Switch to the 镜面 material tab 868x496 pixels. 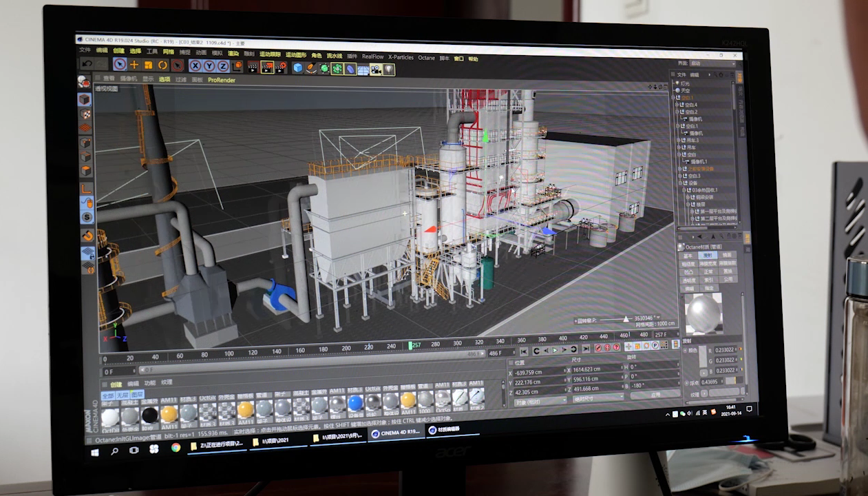tap(728, 255)
